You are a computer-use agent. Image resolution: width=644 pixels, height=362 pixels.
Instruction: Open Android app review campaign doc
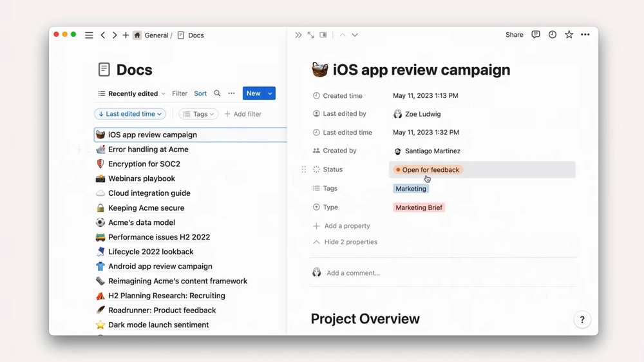pyautogui.click(x=160, y=266)
